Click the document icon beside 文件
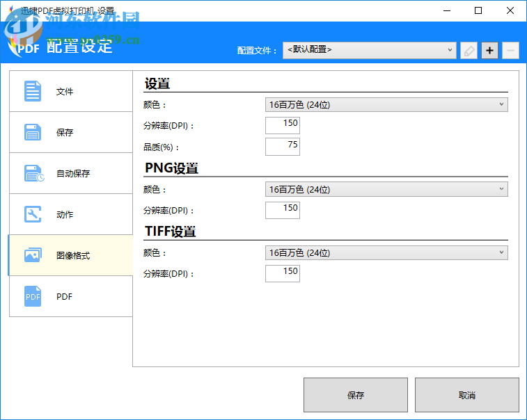The height and width of the screenshot is (420, 527). [x=33, y=91]
